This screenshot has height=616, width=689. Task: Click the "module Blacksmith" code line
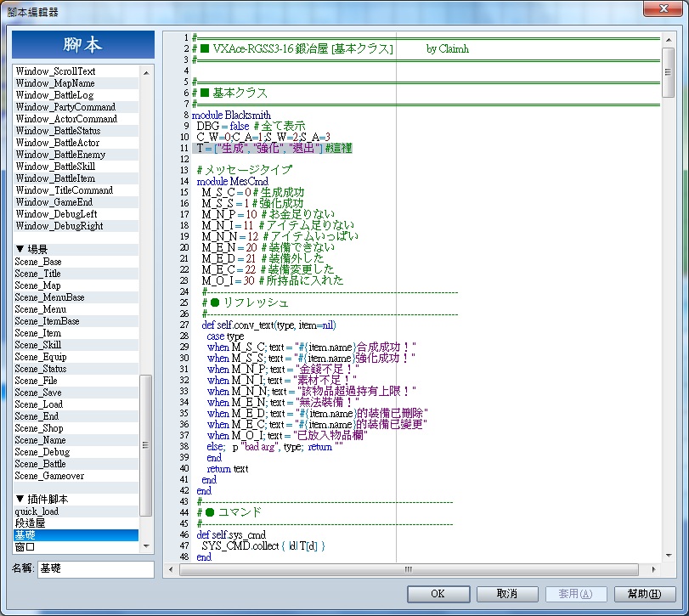coord(231,115)
